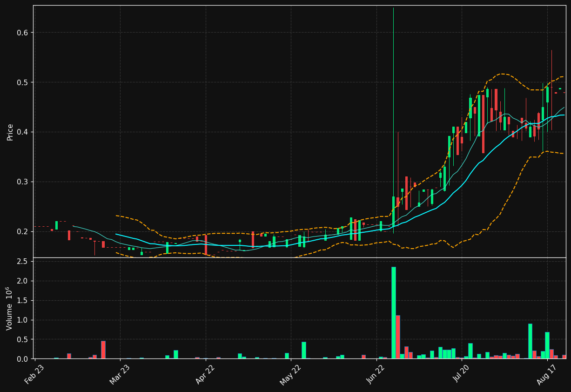This screenshot has width=571, height=392.
Task: Click the 0.2 price axis value
Action: 23,231
